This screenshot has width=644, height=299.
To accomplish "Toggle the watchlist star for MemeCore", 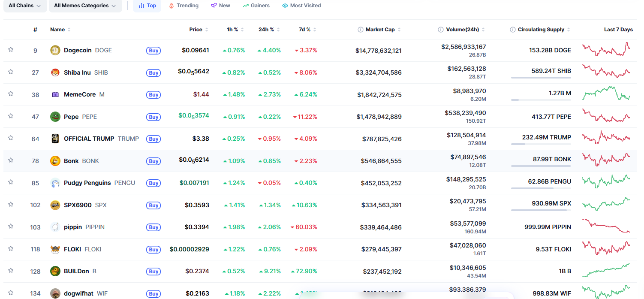I will (x=11, y=94).
